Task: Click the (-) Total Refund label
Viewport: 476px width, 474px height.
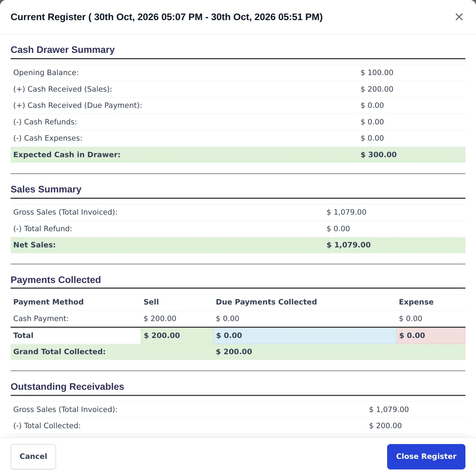Action: pyautogui.click(x=43, y=229)
